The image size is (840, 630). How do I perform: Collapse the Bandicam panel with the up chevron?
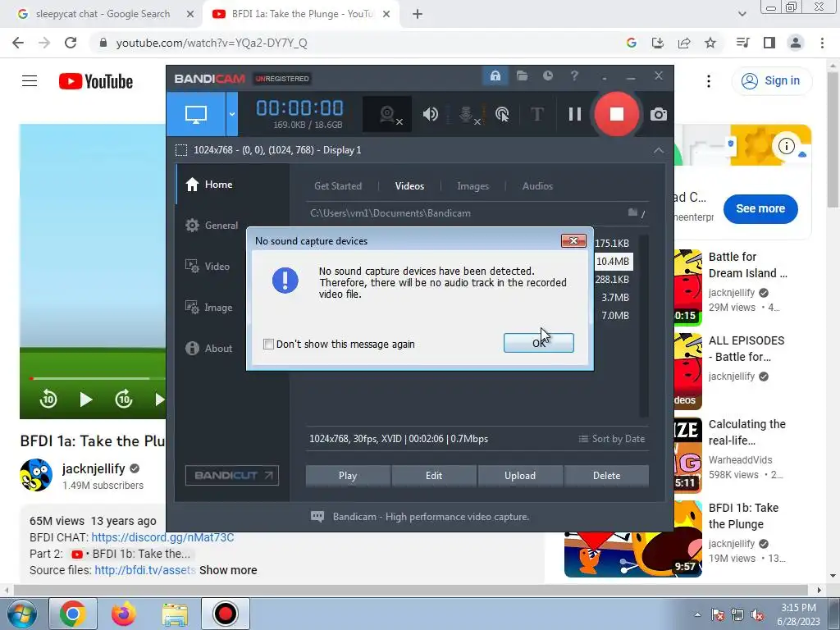(659, 151)
